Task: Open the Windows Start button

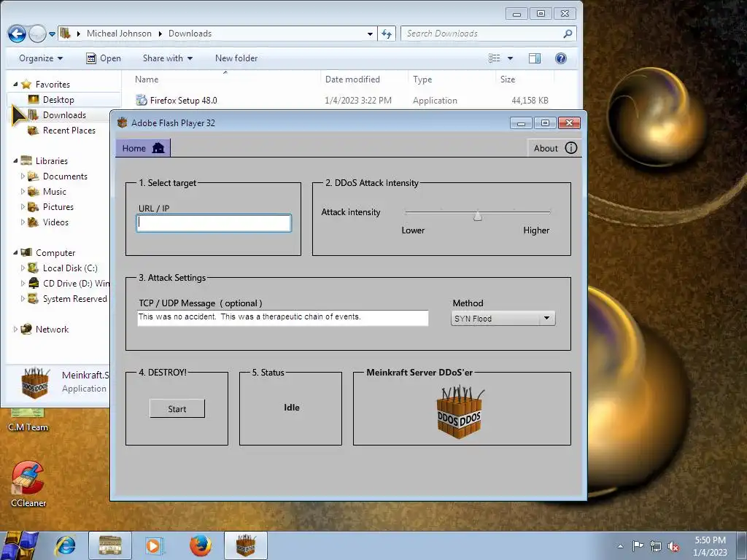Action: click(19, 545)
